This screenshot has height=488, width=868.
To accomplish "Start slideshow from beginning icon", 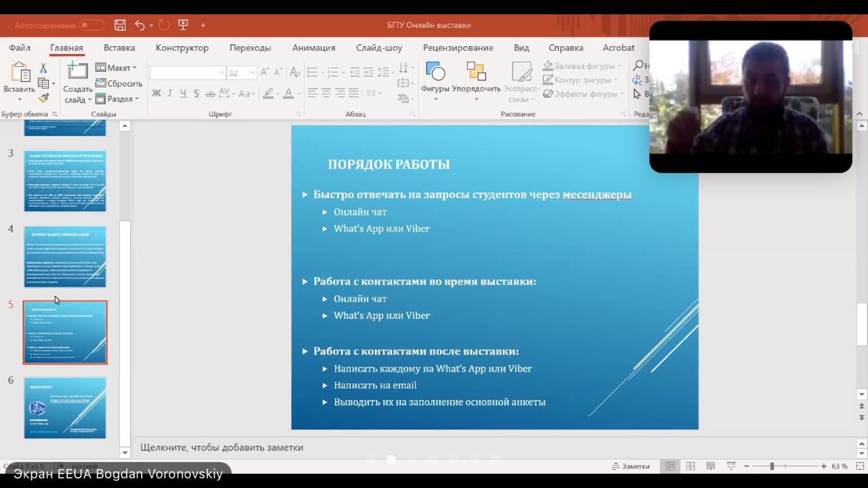I will tap(183, 25).
